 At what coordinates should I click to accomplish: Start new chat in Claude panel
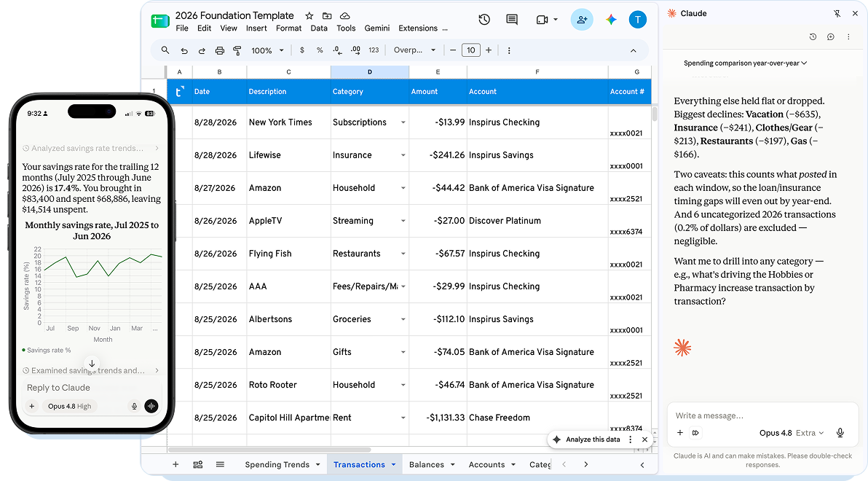click(830, 37)
